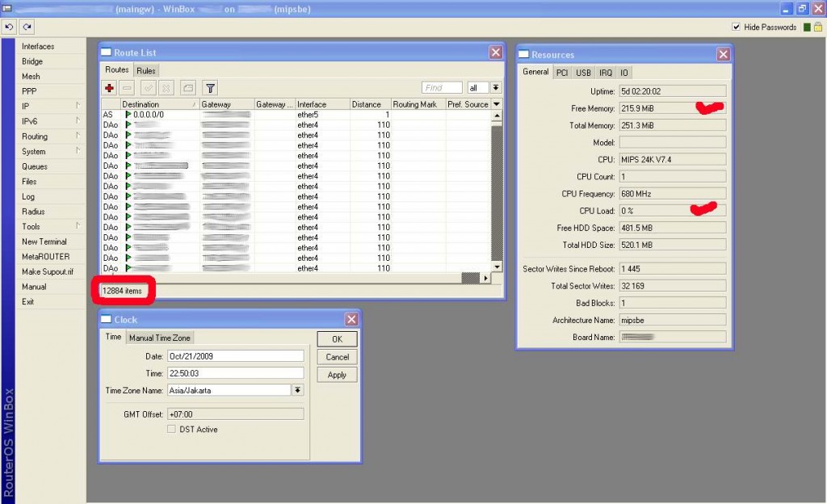827x504 pixels.
Task: Open the Time Zone Name dropdown arrow
Action: [x=297, y=390]
